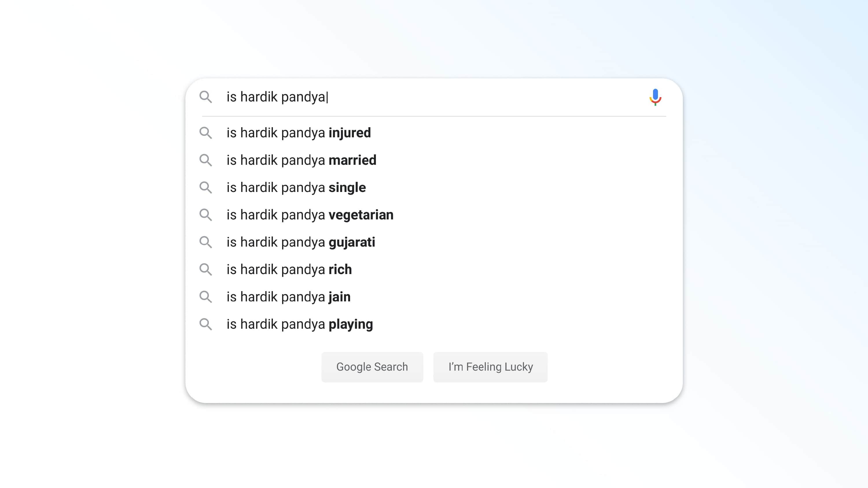The width and height of the screenshot is (868, 488).
Task: Click magnifier icon beside 'jain' suggestion
Action: (x=205, y=297)
